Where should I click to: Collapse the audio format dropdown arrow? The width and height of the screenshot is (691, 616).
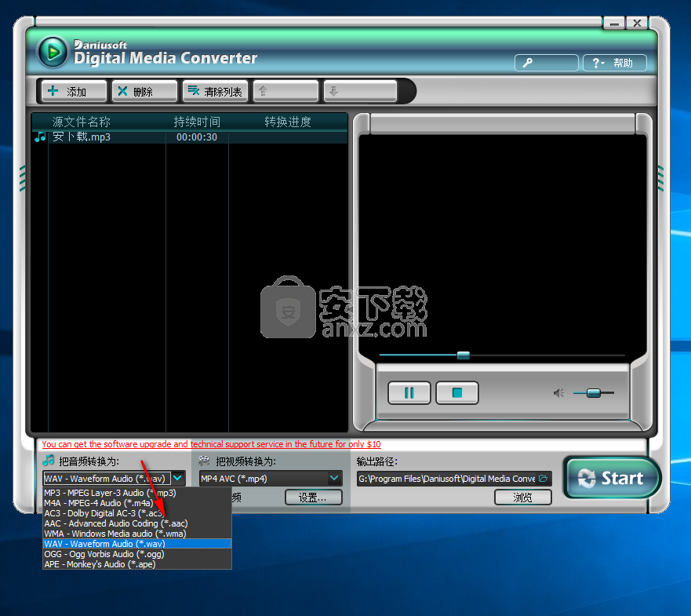pos(178,478)
